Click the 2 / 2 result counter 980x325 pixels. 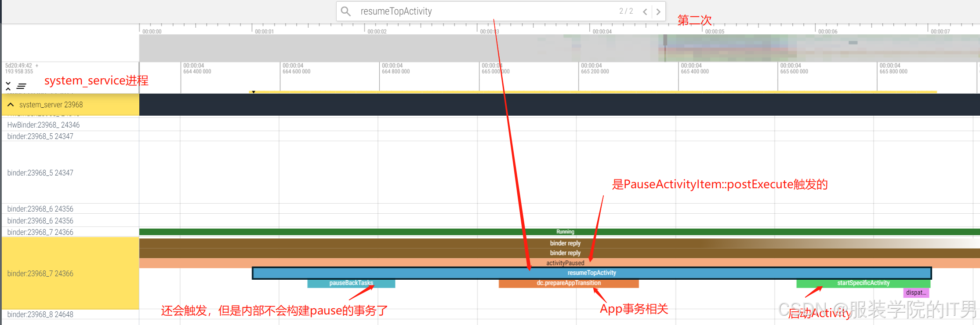(x=626, y=11)
